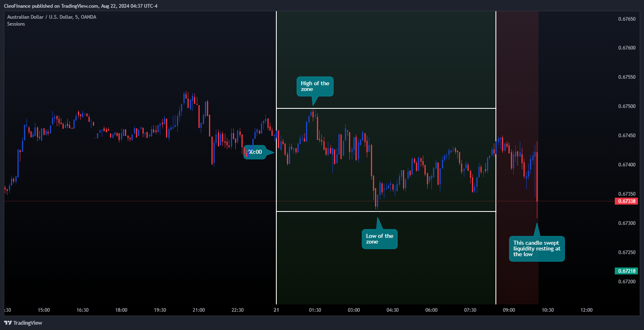Click the 03:00 time axis label
Image resolution: width=644 pixels, height=330 pixels.
pos(354,310)
